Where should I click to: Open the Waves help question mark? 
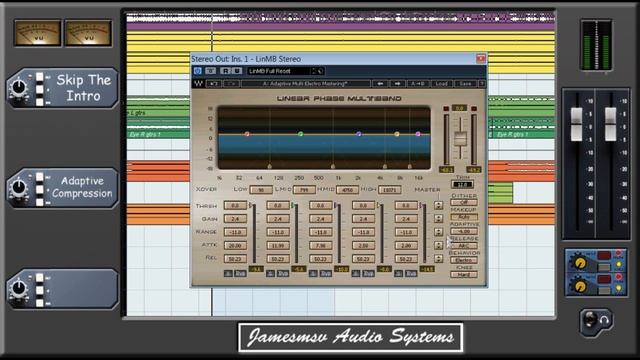click(482, 84)
